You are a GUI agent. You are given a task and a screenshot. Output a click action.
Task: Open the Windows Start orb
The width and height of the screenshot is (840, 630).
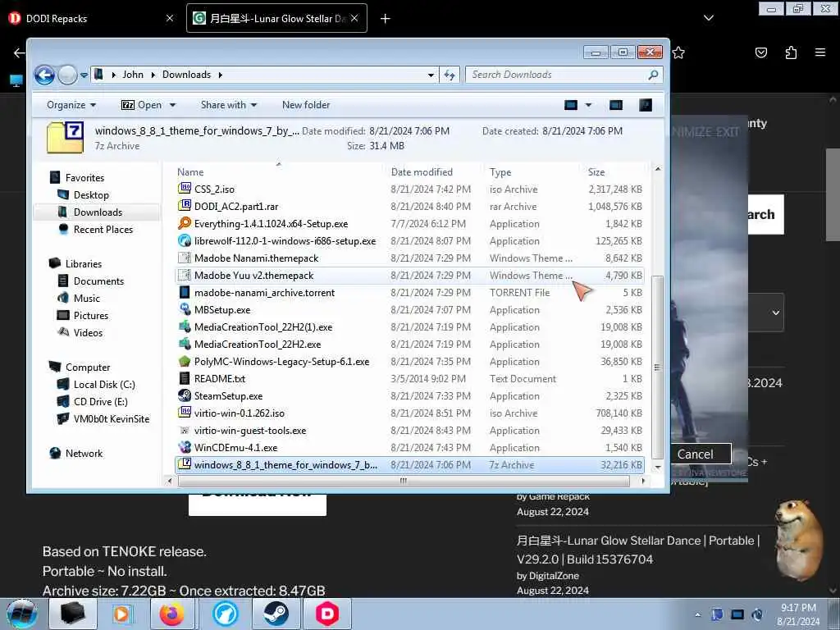21,614
